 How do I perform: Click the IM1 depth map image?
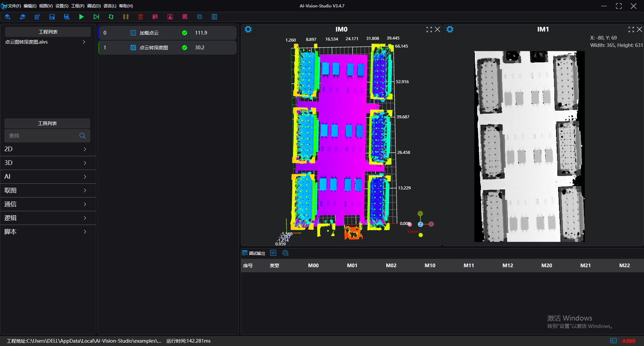click(x=529, y=146)
